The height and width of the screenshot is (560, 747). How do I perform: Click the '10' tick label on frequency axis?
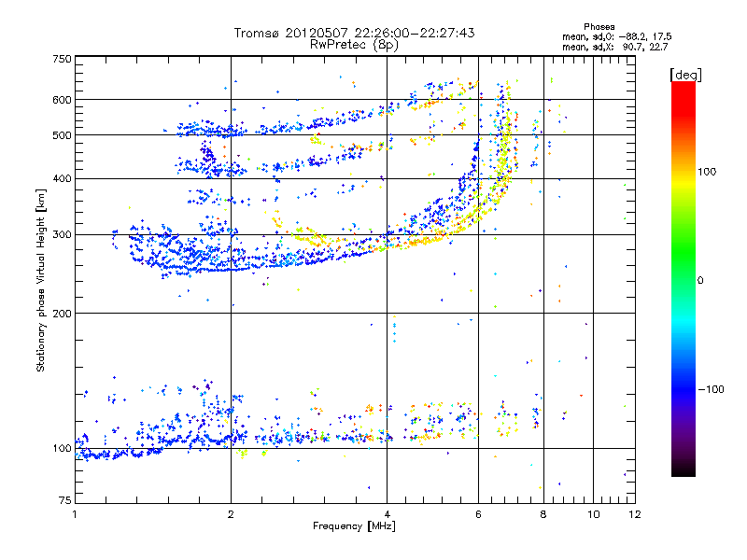(593, 514)
